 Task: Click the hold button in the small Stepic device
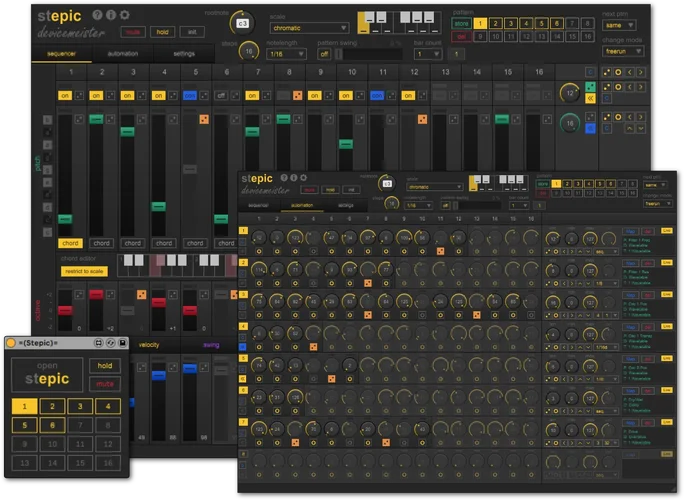(104, 366)
